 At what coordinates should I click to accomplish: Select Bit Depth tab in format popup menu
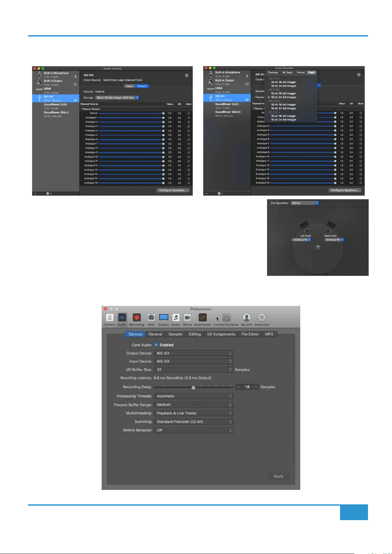coord(287,72)
